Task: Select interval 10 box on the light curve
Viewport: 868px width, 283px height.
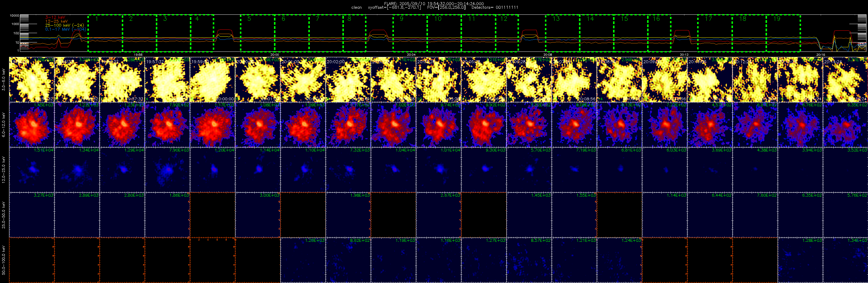Action: tap(445, 33)
